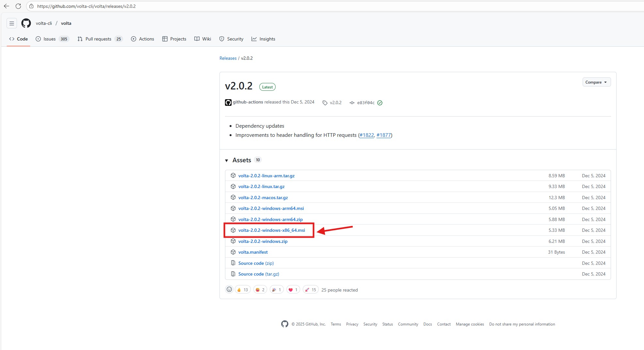Image resolution: width=644 pixels, height=350 pixels.
Task: Open the add reaction smiley picker
Action: (229, 290)
